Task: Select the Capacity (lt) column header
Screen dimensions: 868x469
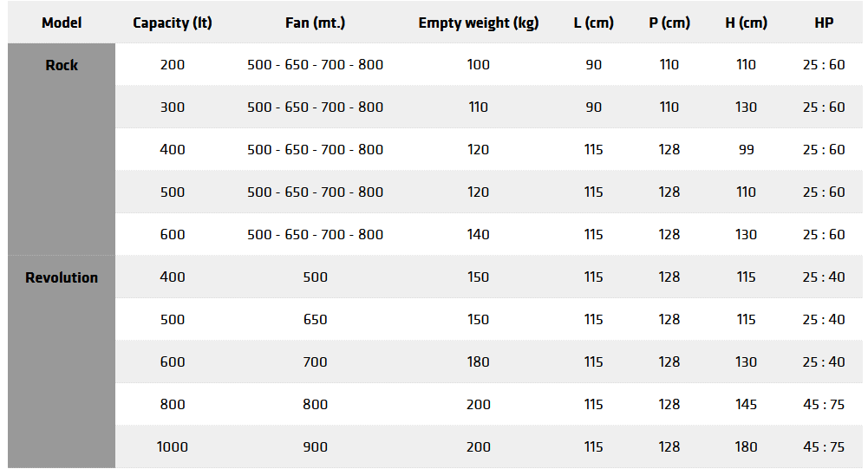Action: (173, 23)
